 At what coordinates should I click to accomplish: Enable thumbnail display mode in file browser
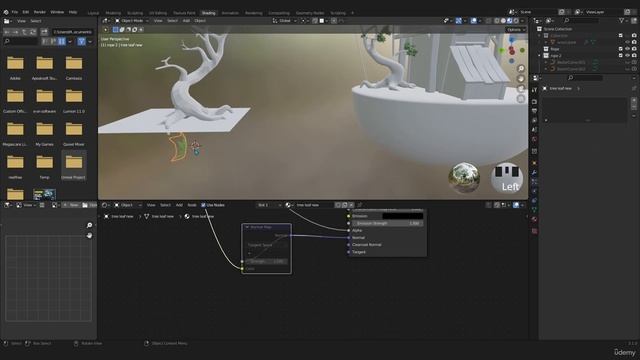coord(62,41)
